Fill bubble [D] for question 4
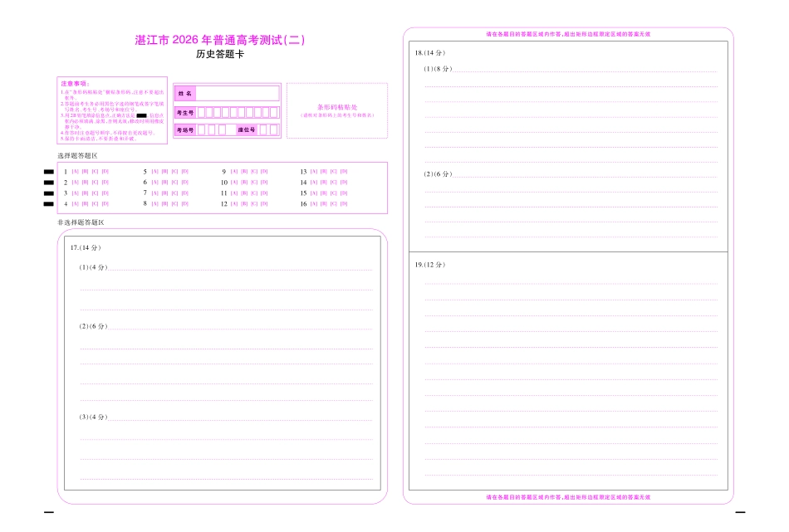The height and width of the screenshot is (532, 789). click(x=105, y=203)
